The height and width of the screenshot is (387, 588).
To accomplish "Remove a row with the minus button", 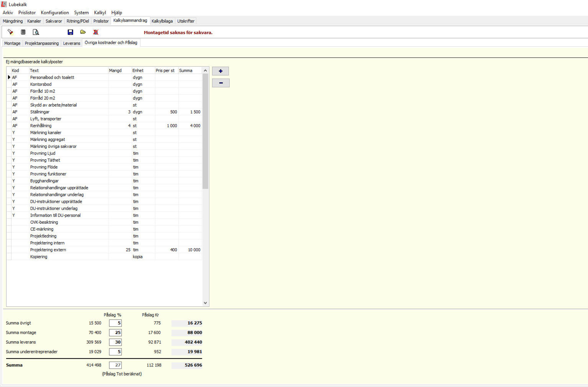I will pos(221,83).
